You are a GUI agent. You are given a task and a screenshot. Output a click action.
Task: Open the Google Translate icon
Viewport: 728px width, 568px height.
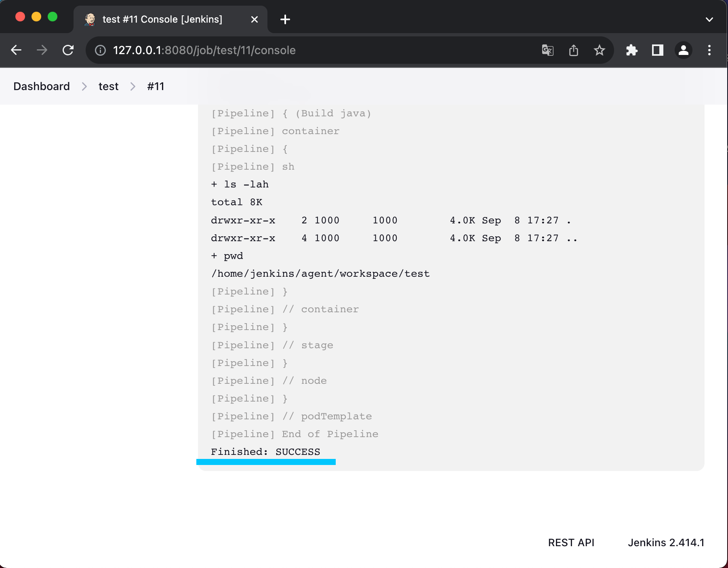click(547, 50)
